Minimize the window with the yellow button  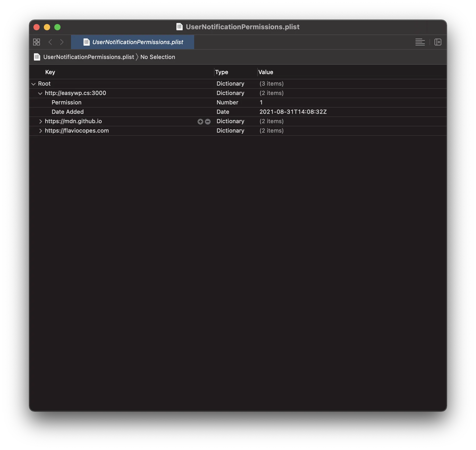click(x=47, y=27)
